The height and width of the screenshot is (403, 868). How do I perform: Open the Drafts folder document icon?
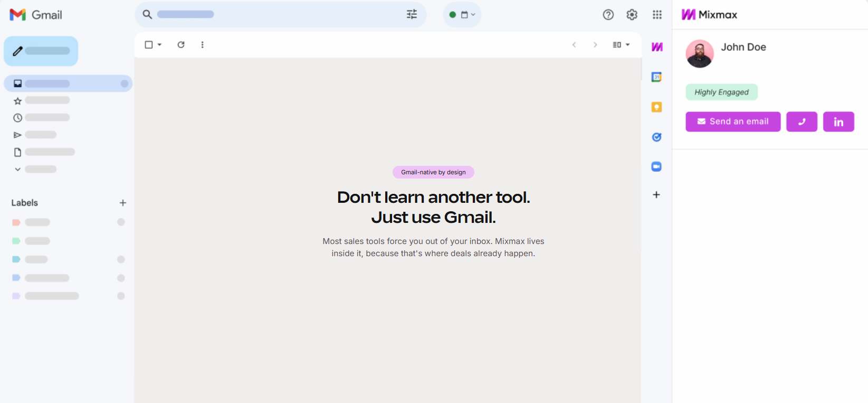[18, 152]
